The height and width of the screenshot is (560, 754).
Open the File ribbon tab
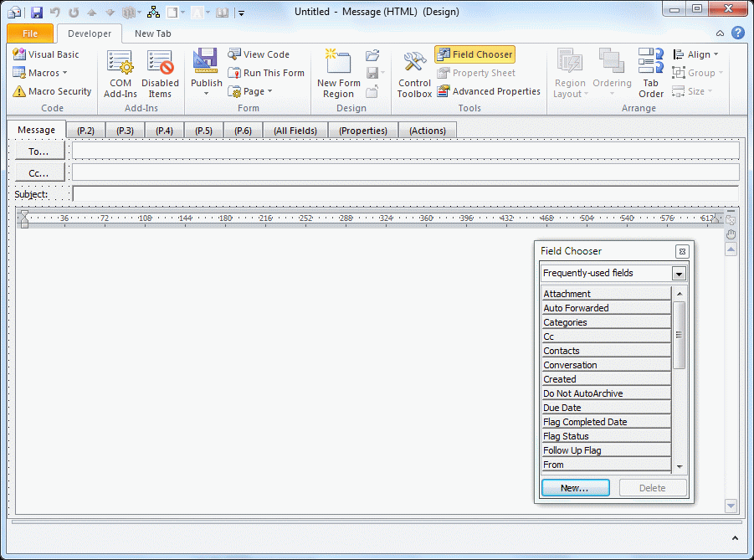(x=29, y=33)
